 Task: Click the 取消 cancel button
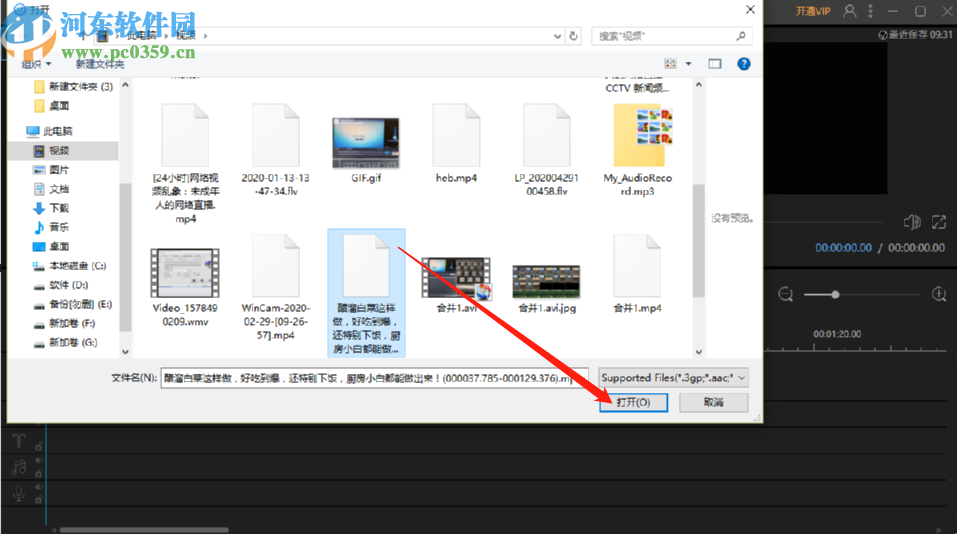713,402
